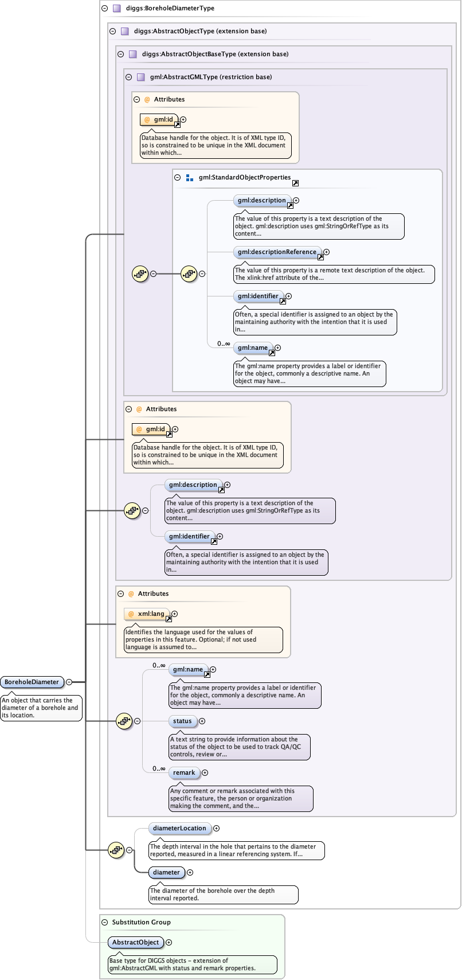Open the gml:identifier element in StandardObjectProperties
This screenshot has height=980, width=462.
coord(258,296)
